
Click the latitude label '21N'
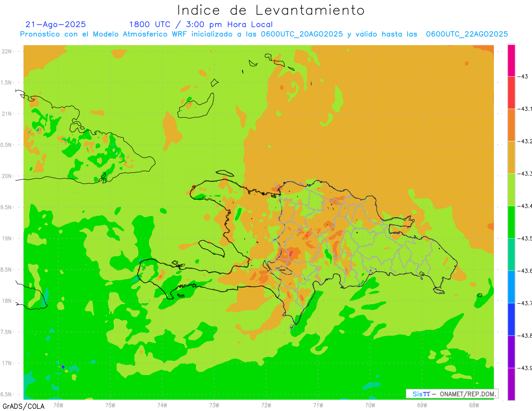(7, 114)
